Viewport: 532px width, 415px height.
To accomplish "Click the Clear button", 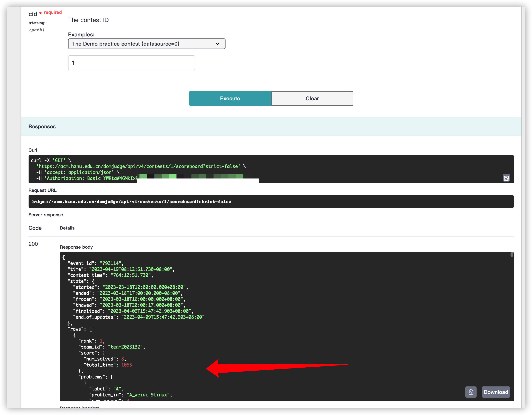I will pos(312,98).
